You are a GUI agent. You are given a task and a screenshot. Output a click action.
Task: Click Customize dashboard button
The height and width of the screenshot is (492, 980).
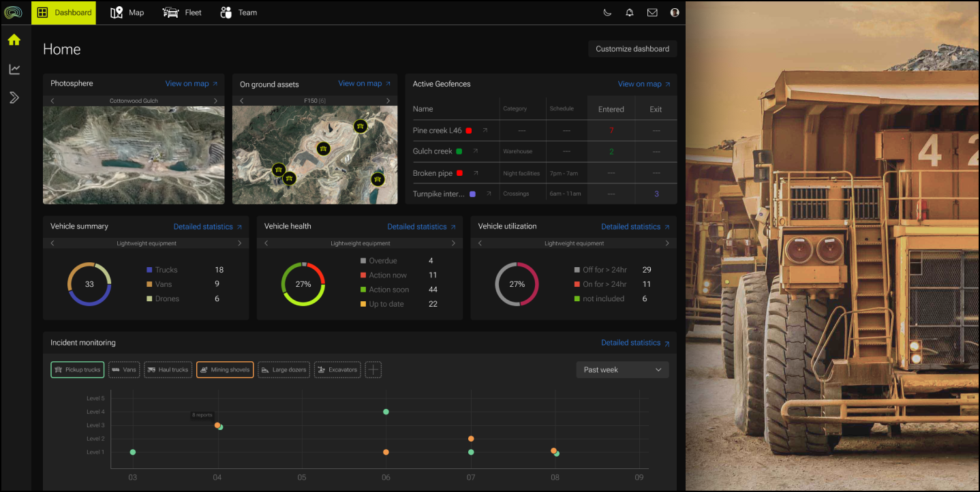tap(632, 48)
